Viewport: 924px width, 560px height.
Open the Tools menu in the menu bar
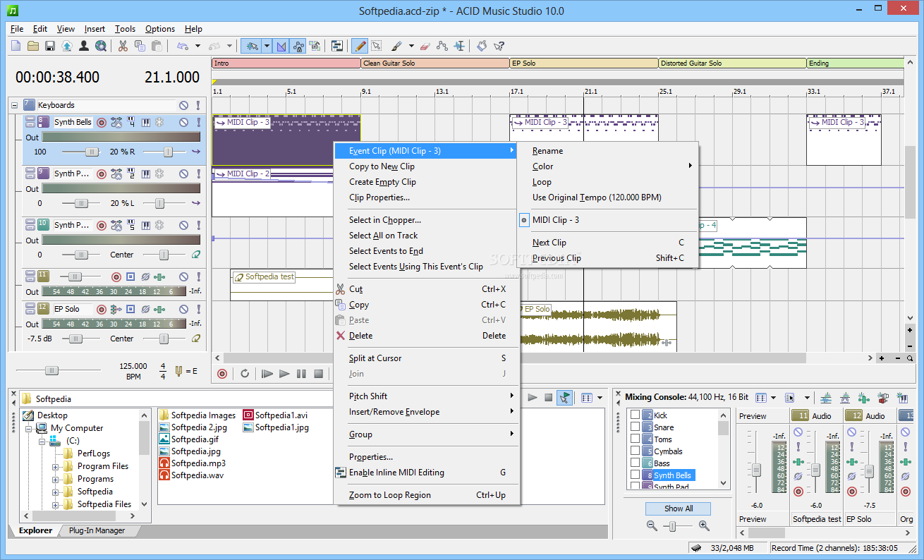pyautogui.click(x=125, y=29)
